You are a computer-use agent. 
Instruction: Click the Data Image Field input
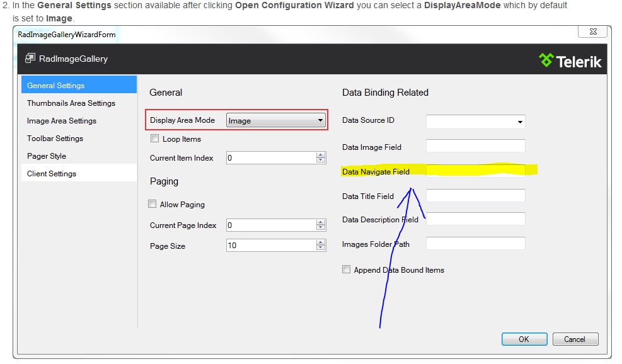coord(475,146)
